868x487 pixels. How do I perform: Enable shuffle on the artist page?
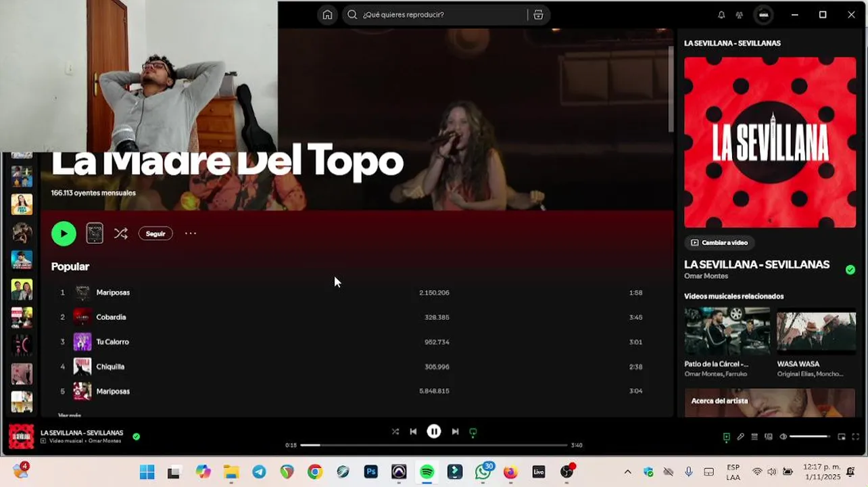121,233
